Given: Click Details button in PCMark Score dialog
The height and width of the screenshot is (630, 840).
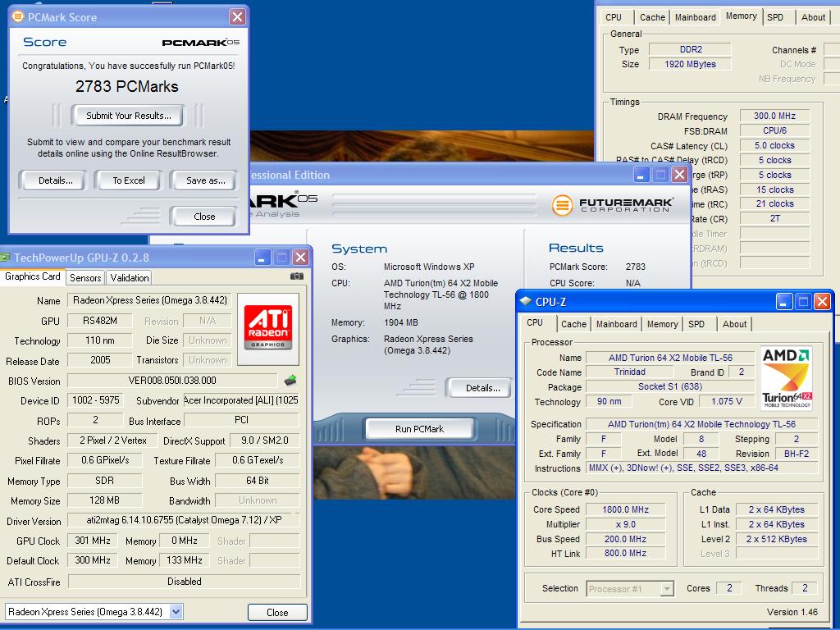Looking at the screenshot, I should 55,180.
